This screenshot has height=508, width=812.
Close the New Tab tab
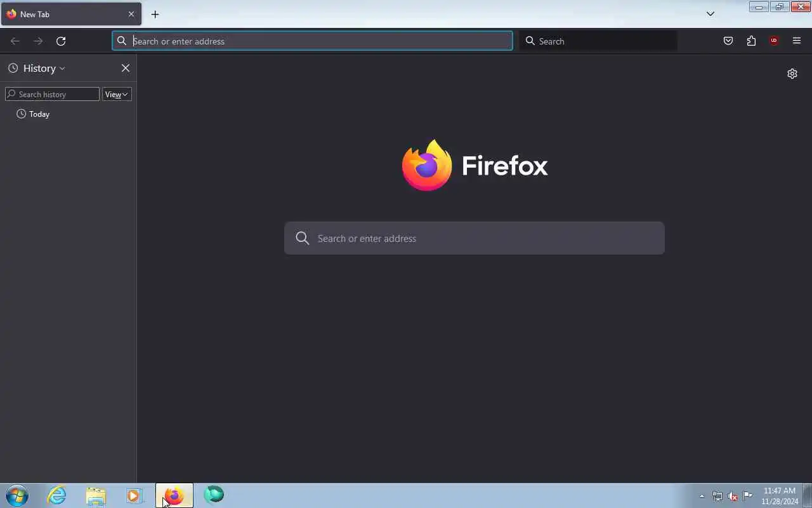(x=131, y=14)
